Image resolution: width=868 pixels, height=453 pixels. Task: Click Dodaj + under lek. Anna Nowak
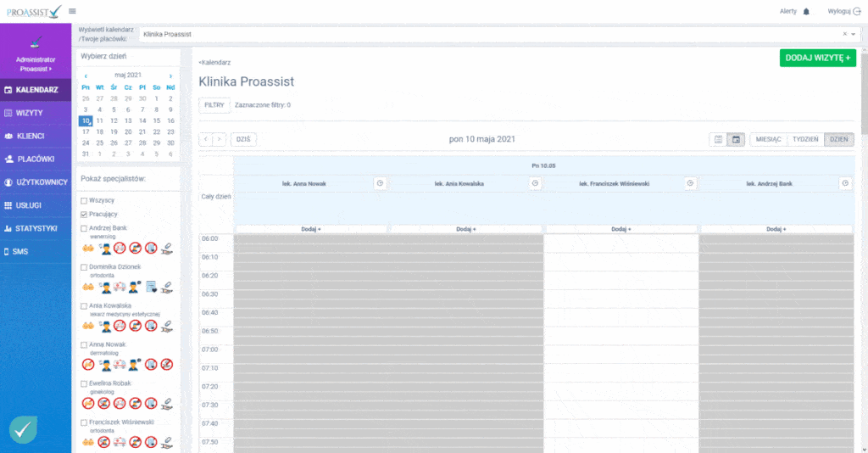pos(311,229)
